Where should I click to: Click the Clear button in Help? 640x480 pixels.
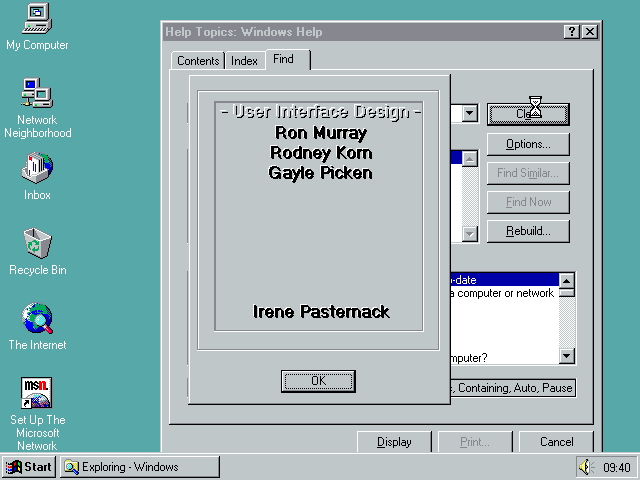(528, 114)
